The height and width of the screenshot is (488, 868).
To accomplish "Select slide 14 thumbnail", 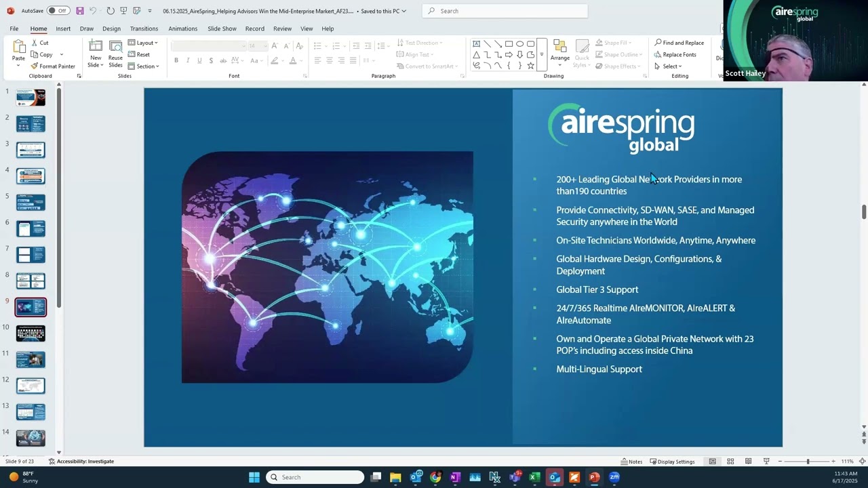I will pos(31,438).
